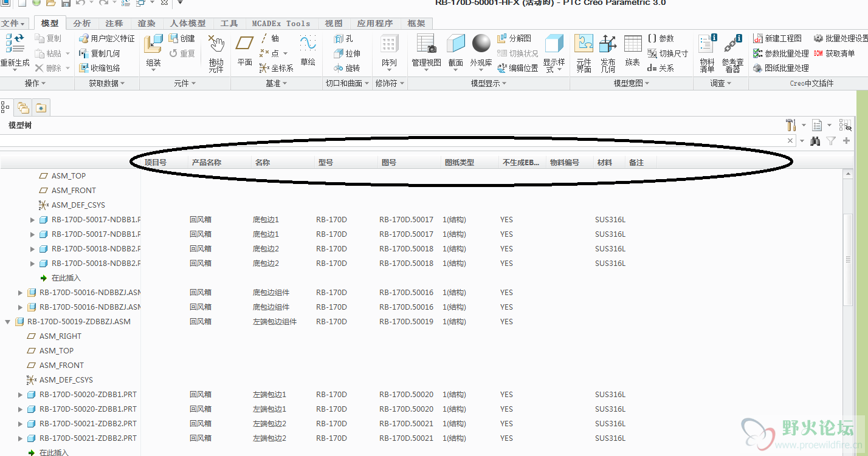This screenshot has height=456, width=868.
Task: Click the 截面 section icon
Action: coord(455,44)
